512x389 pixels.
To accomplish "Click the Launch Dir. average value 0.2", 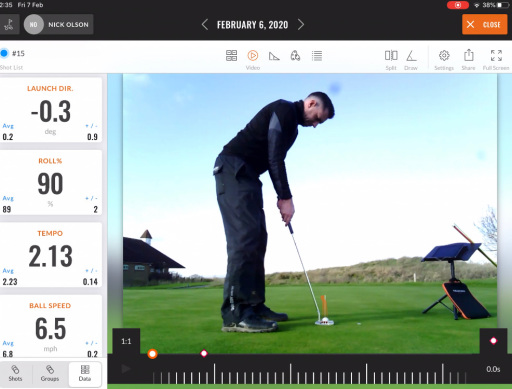I will point(8,137).
